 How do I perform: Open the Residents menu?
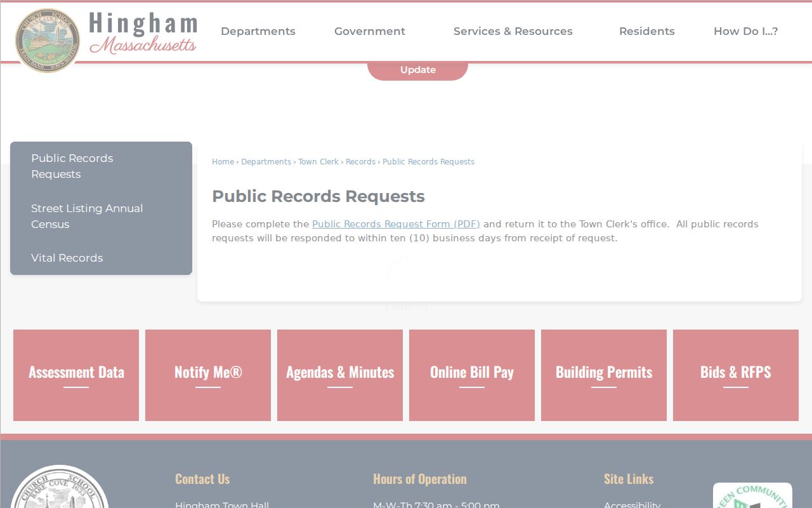tap(647, 31)
